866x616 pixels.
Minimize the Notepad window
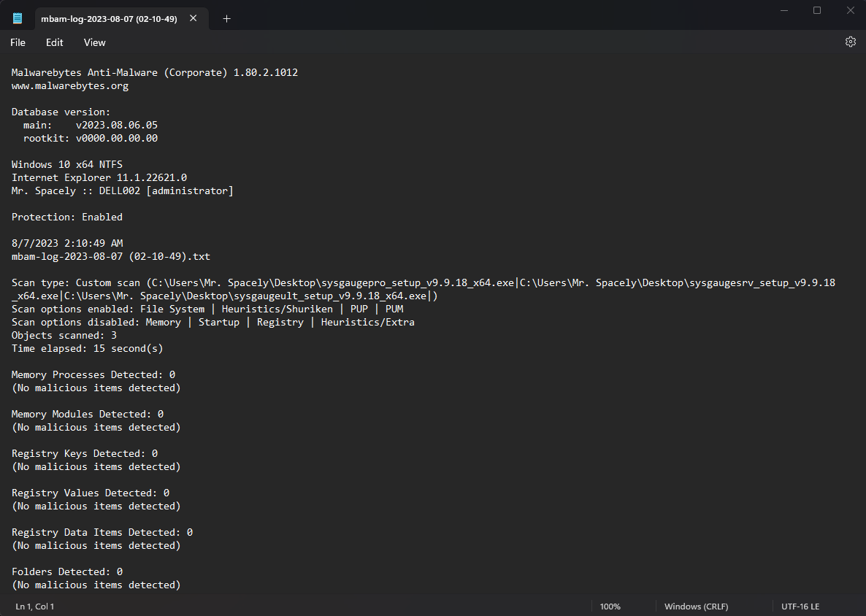pos(784,10)
